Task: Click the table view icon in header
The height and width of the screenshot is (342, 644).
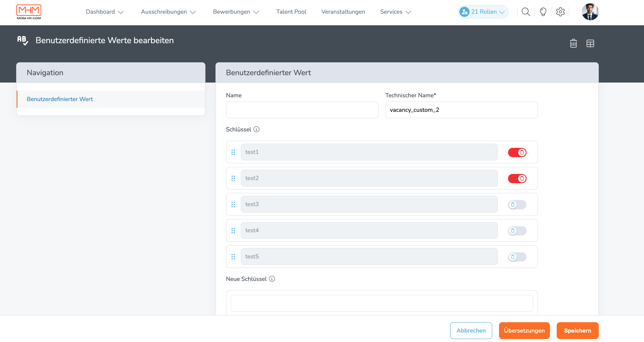Action: (x=590, y=43)
